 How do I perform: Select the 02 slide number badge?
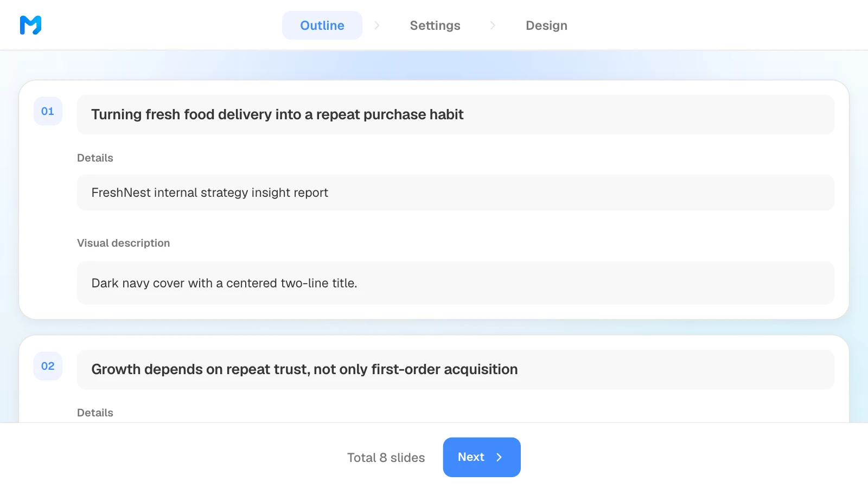click(x=48, y=366)
